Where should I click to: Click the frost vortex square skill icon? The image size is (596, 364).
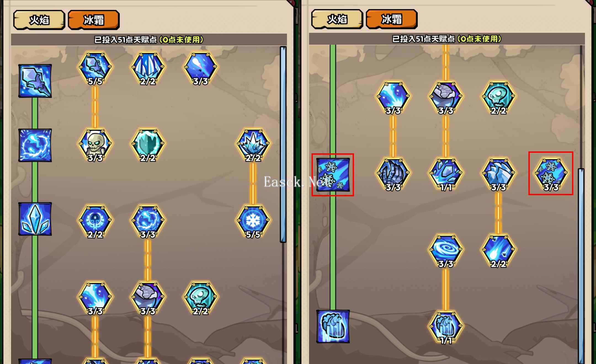pos(35,145)
